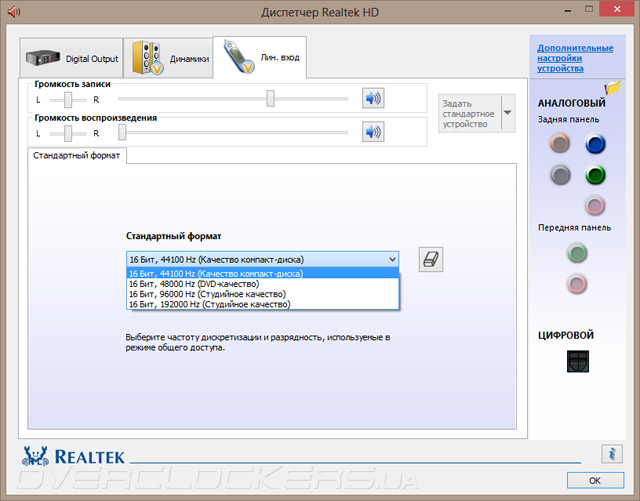Choose 16 Бит, 96000 Hz option
Screen dimensions: 640x501
point(262,294)
